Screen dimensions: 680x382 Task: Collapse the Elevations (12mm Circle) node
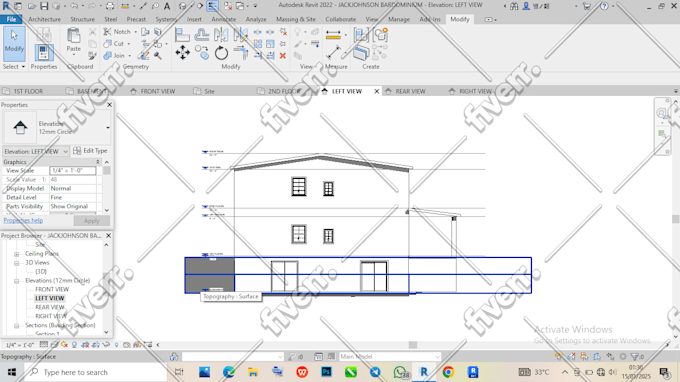click(16, 281)
